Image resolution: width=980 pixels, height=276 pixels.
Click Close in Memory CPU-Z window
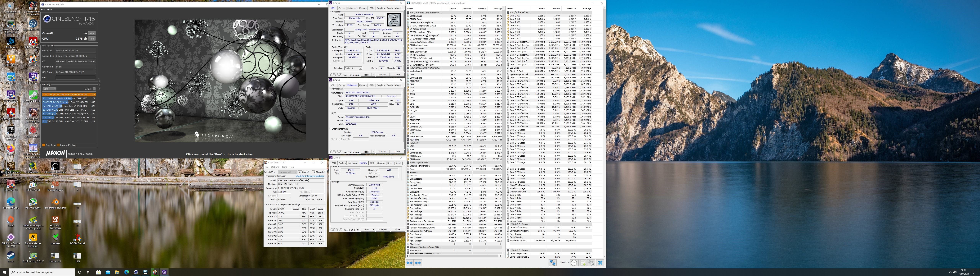tap(398, 229)
